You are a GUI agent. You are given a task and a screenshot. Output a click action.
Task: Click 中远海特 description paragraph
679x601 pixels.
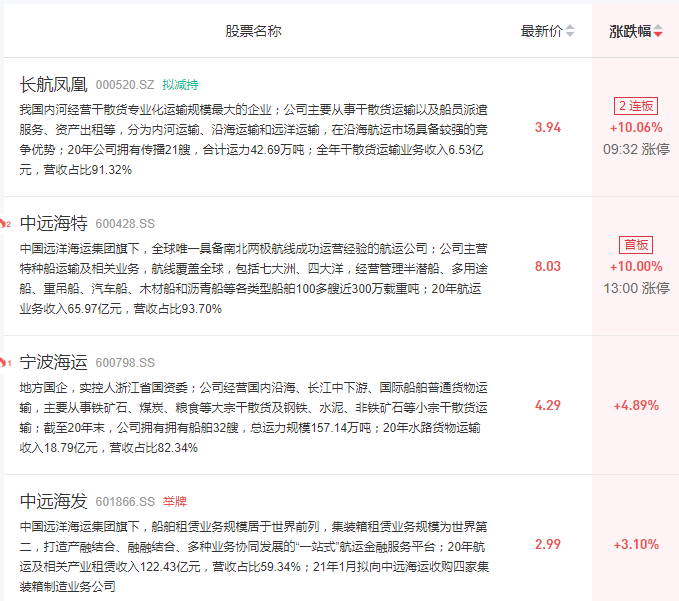[254, 278]
